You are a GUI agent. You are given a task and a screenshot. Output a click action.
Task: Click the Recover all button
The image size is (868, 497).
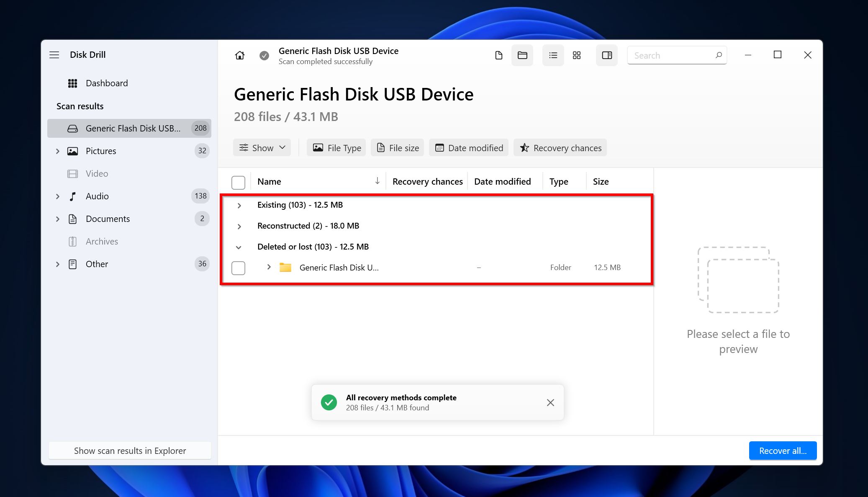782,451
